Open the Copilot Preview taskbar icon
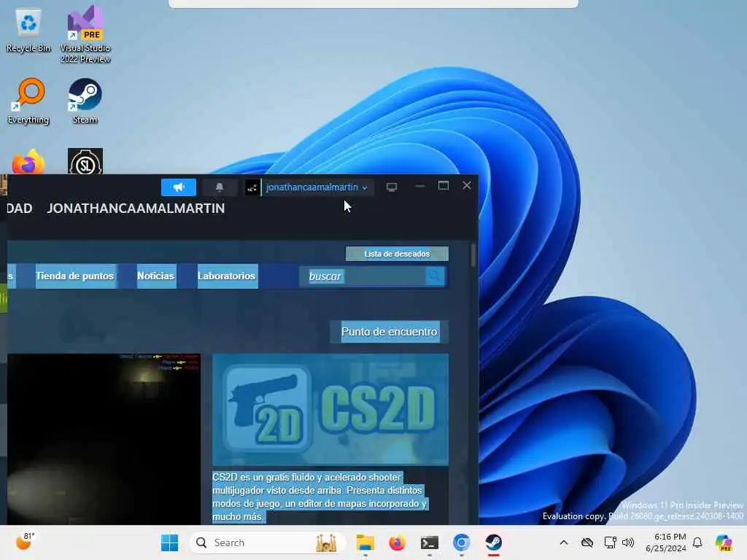The image size is (747, 560). 724,542
